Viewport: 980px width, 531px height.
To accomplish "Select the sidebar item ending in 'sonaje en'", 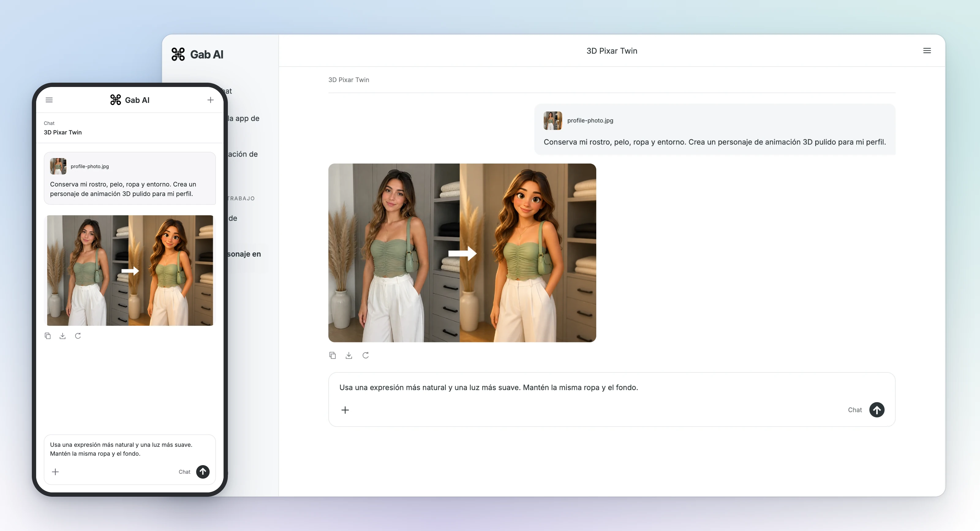I will (244, 254).
